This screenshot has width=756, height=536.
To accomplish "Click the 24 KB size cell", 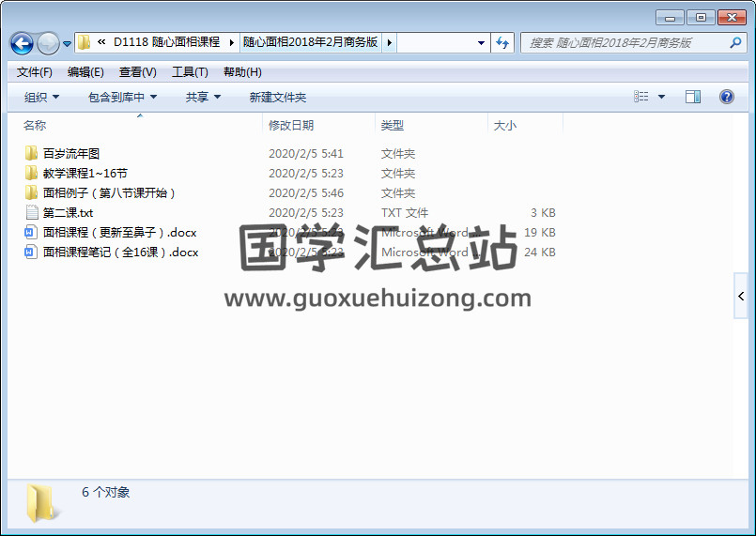I will pyautogui.click(x=539, y=253).
